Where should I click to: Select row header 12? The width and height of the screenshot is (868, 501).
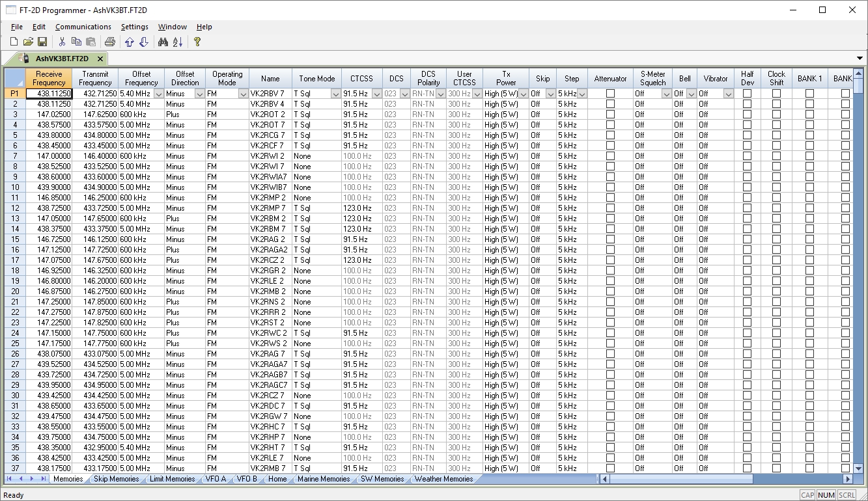point(15,208)
